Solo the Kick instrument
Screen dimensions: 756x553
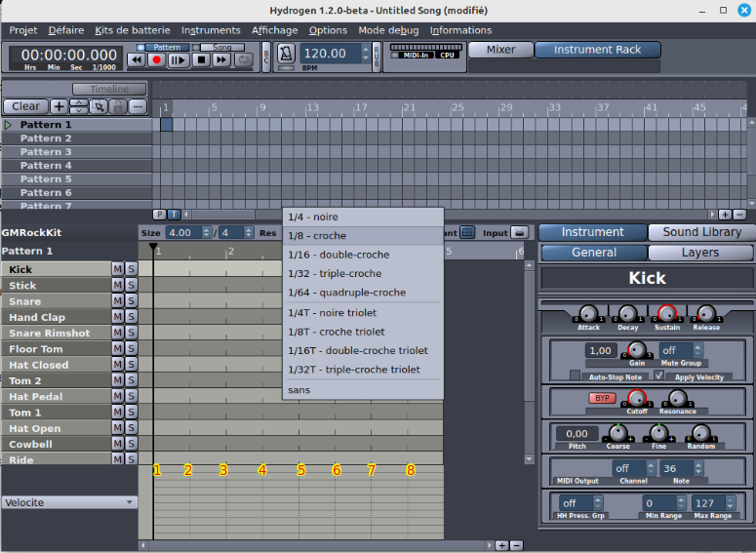[131, 269]
